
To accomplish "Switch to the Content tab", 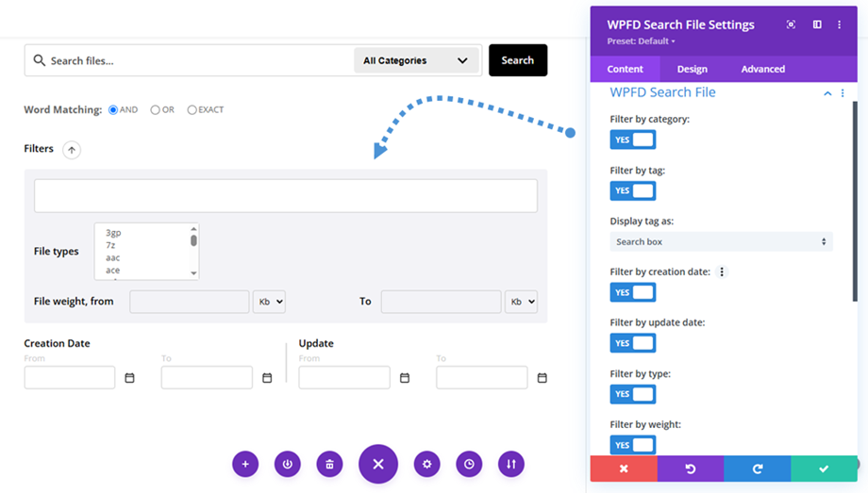I will tap(625, 69).
